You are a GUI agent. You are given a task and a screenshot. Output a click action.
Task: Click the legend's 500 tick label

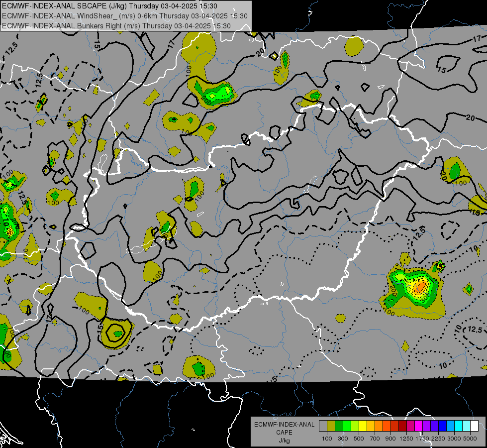359,439
